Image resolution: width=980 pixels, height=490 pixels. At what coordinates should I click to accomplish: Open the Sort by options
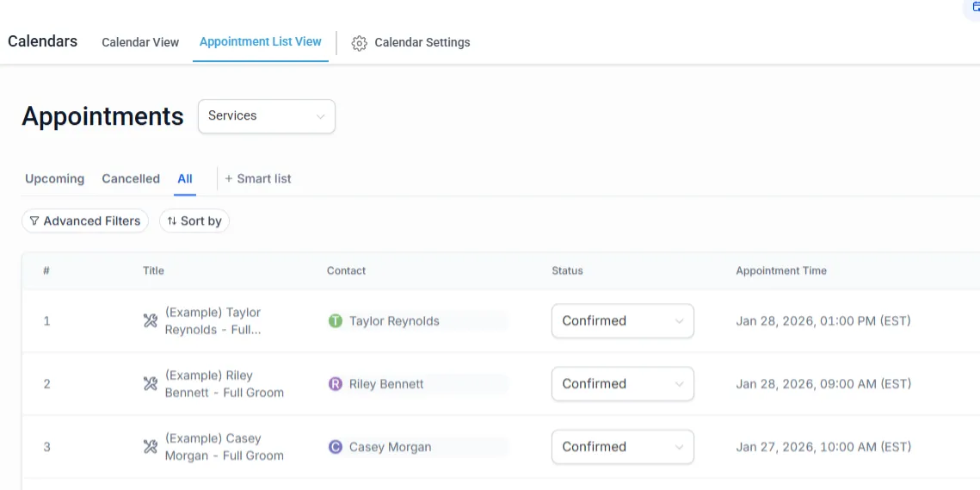tap(194, 221)
